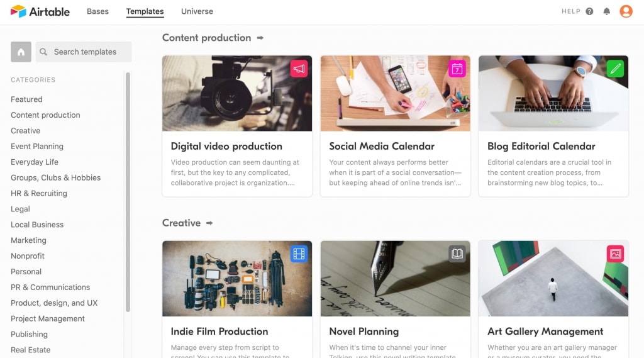
Task: Click the Art Gallery Management title
Action: tap(545, 332)
